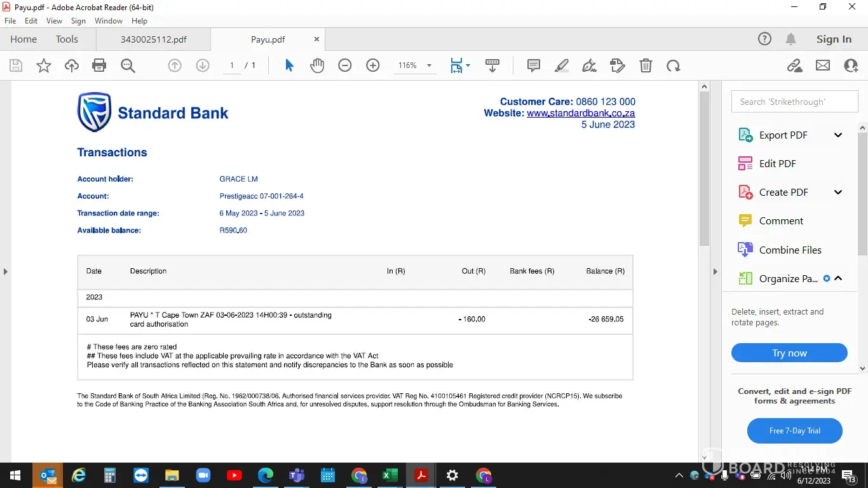Select Edit PDF in the tools pane
Image resolution: width=868 pixels, height=488 pixels.
point(778,164)
